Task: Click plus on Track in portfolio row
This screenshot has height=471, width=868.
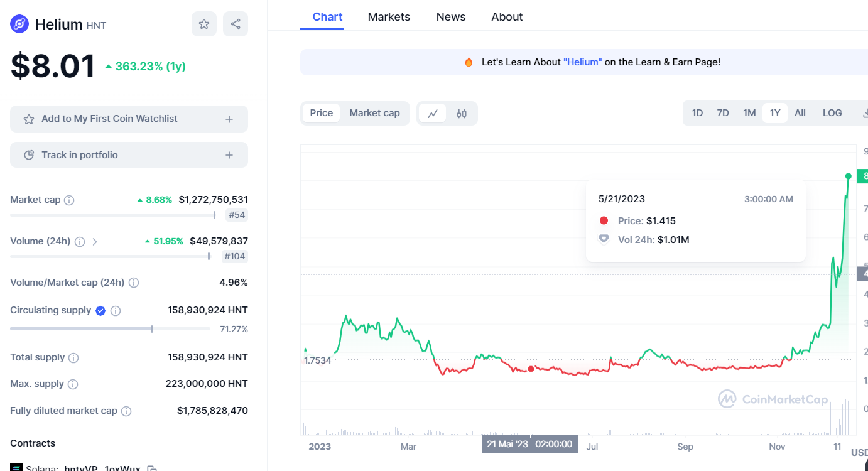Action: coord(229,155)
